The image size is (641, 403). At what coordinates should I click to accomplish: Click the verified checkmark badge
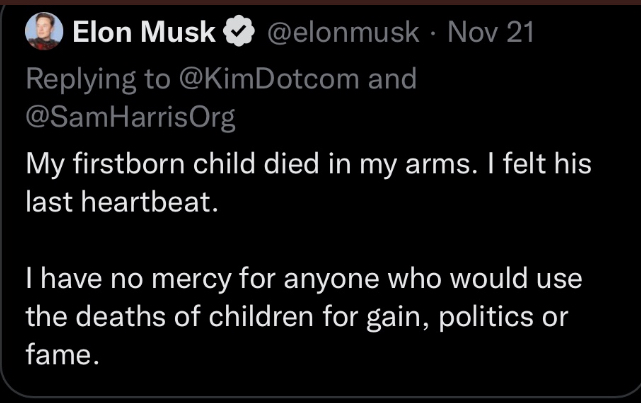point(238,33)
